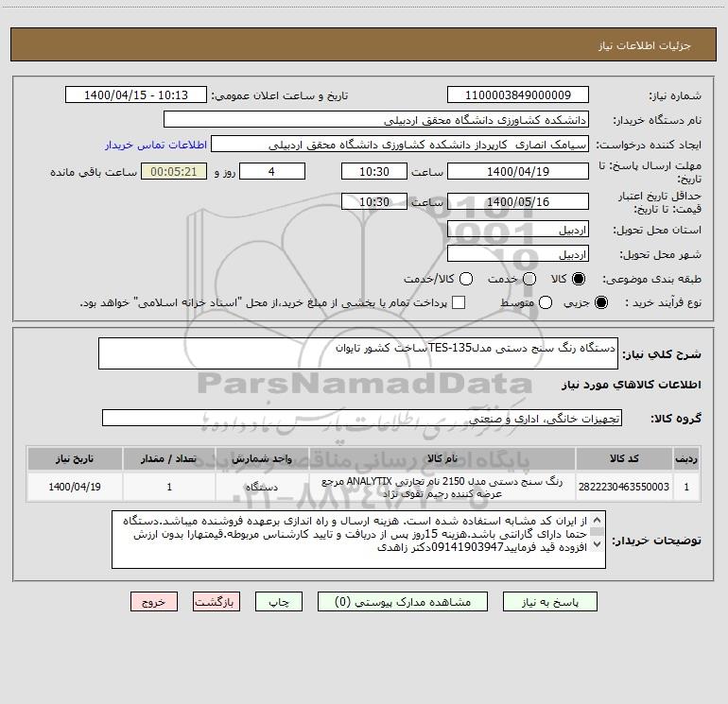Click the اطلاعات کالاهای مورد نیاز heading
This screenshot has width=728, height=704.
631,385
